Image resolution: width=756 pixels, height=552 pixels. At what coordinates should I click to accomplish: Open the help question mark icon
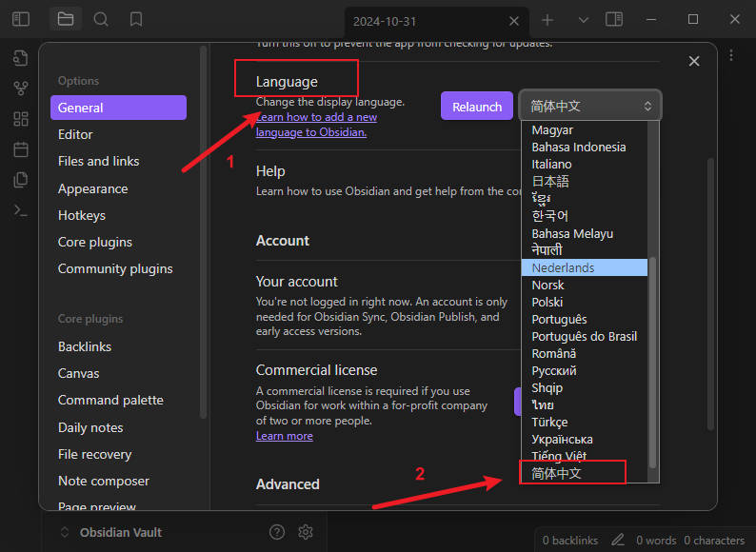point(277,532)
